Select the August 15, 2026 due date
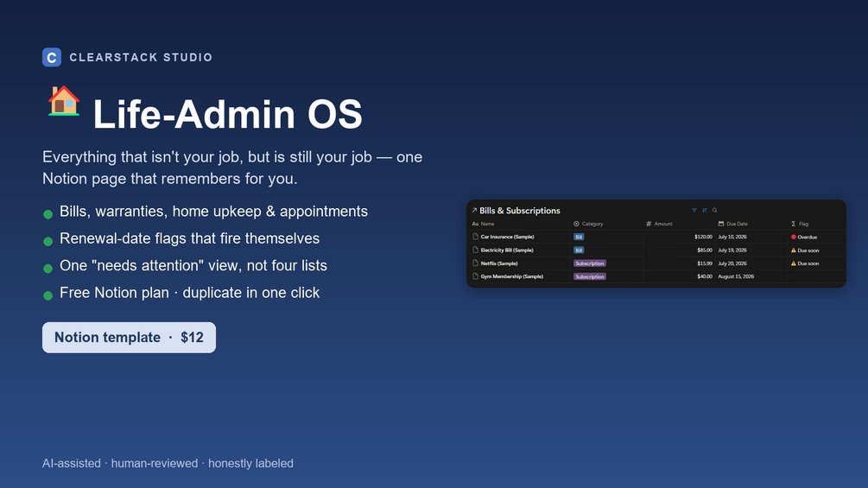The height and width of the screenshot is (488, 868). coord(736,276)
